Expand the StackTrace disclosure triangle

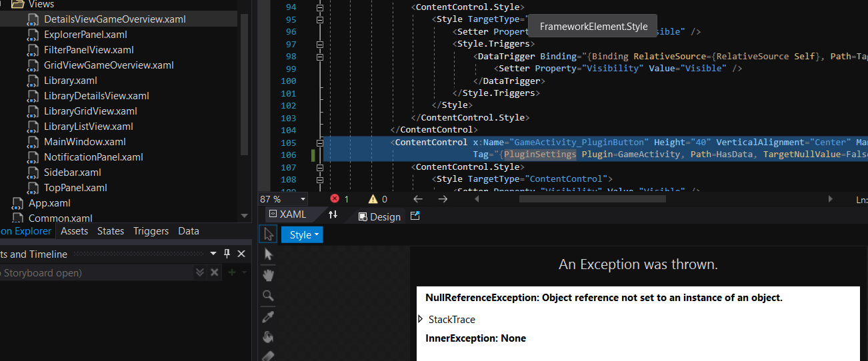tap(420, 319)
